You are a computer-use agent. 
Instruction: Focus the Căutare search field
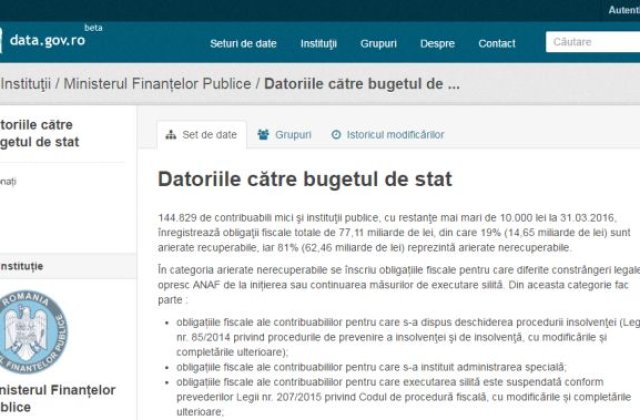point(593,42)
